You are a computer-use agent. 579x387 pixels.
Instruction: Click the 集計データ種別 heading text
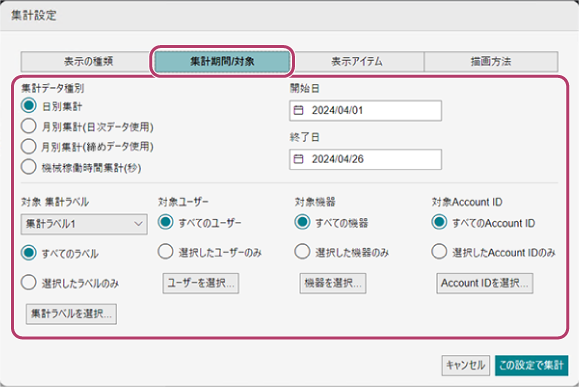[52, 88]
